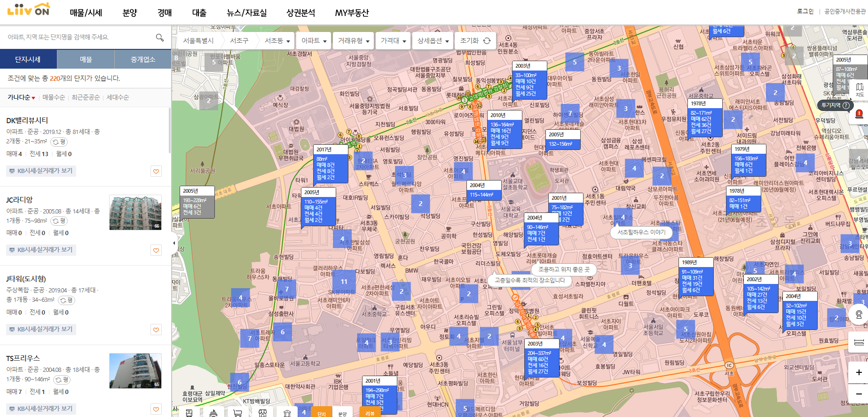Click the Liiv ON logo
868x417 pixels.
[x=28, y=10]
